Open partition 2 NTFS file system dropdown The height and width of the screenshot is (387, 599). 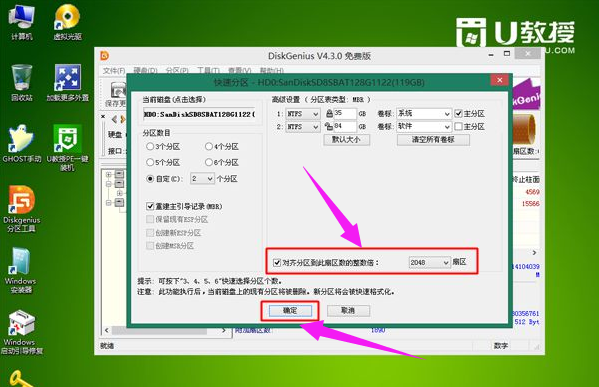click(303, 126)
